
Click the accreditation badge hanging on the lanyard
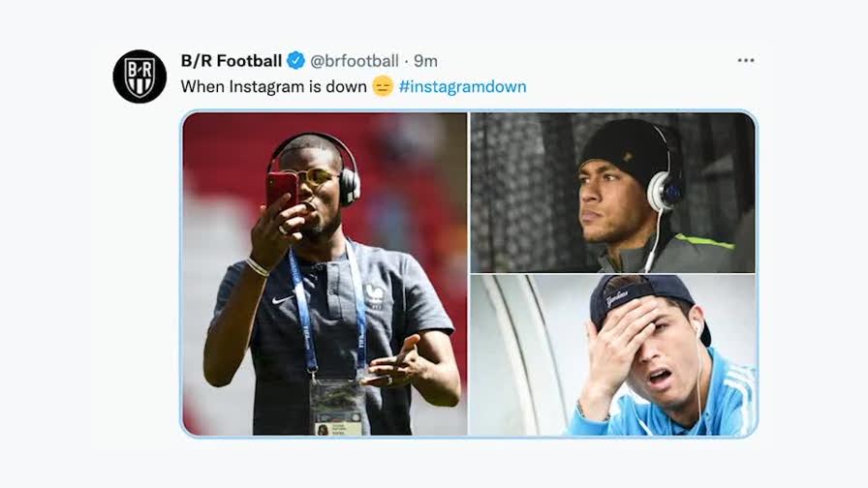(337, 408)
